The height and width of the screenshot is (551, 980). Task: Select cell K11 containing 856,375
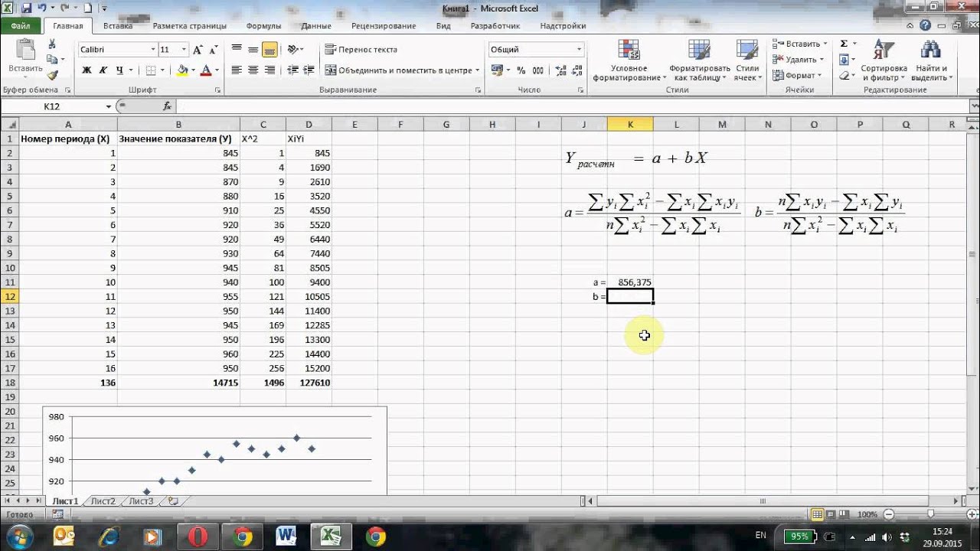[630, 282]
